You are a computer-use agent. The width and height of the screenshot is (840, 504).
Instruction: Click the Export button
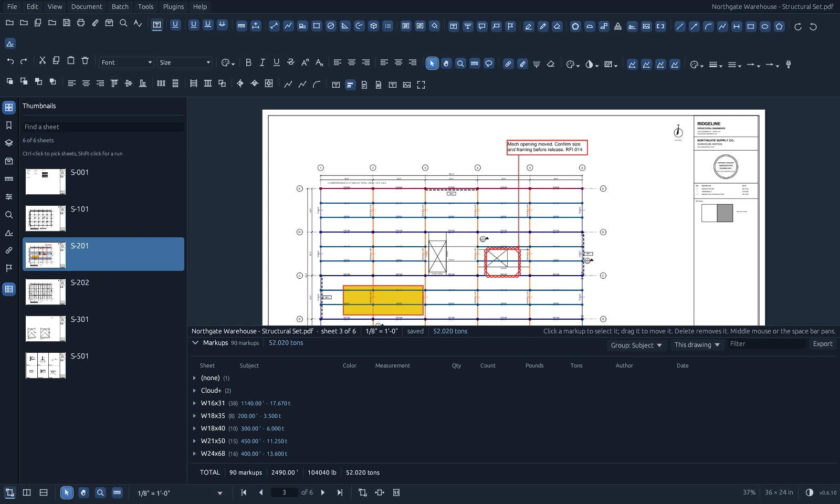coord(823,344)
